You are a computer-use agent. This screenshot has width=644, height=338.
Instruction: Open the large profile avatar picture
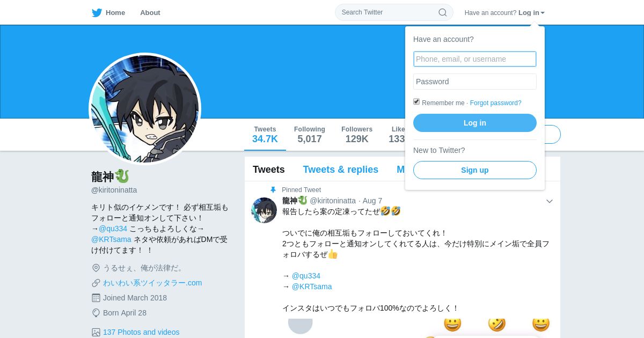pos(145,109)
